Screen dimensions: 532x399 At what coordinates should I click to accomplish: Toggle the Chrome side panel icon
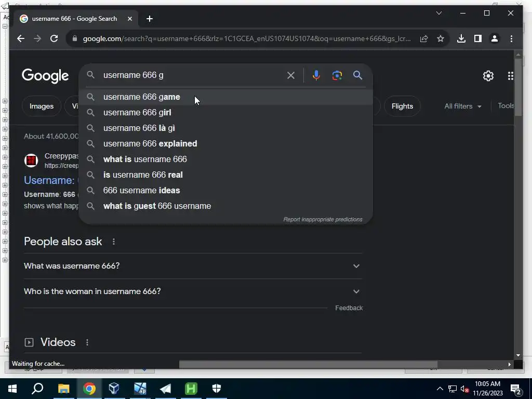pyautogui.click(x=478, y=38)
